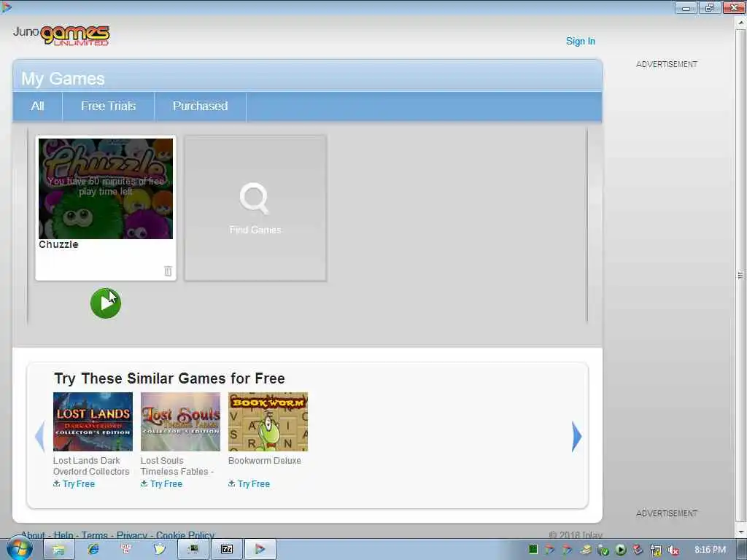Click the Lost Lands Dark Overlord title text
The width and height of the screenshot is (747, 560).
pos(91,466)
